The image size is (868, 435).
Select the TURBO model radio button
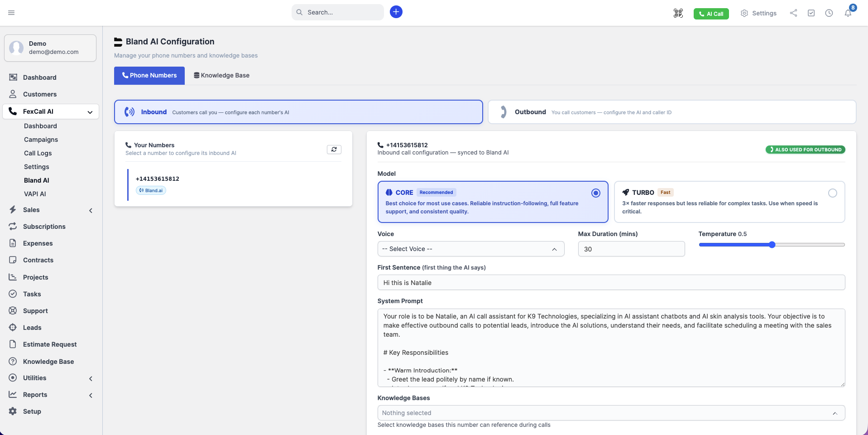[x=833, y=193]
